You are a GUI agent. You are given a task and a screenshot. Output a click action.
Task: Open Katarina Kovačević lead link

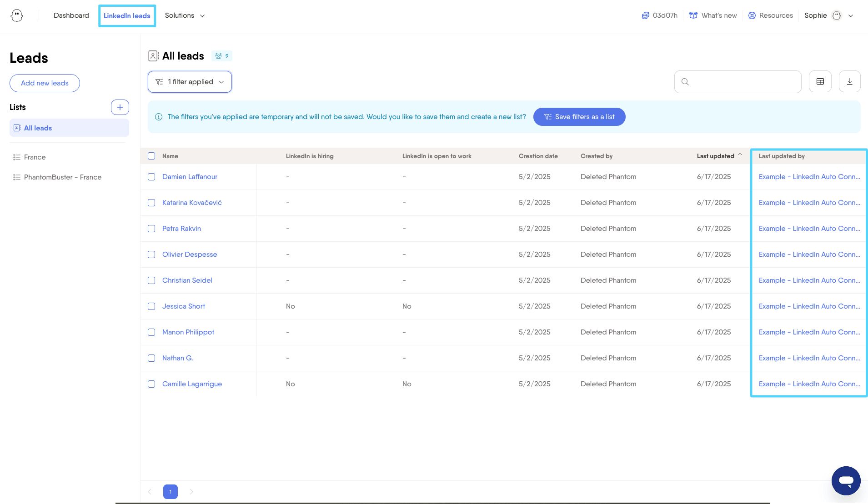(192, 203)
